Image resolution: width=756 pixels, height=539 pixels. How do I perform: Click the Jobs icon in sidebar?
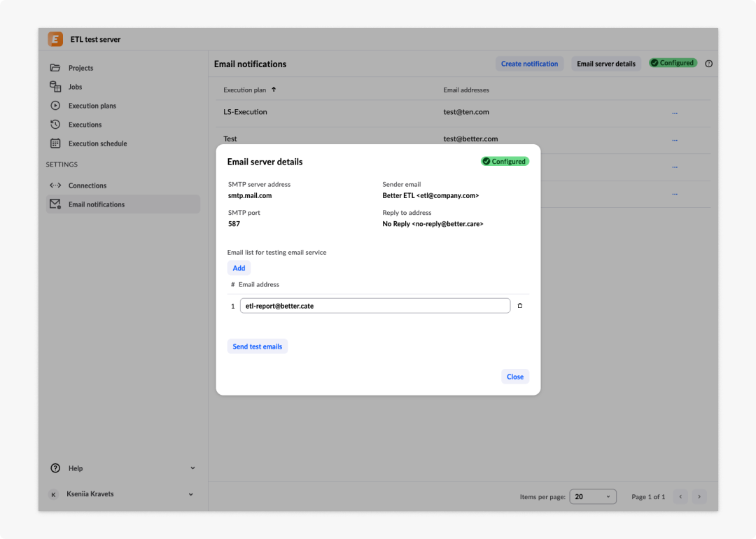55,86
